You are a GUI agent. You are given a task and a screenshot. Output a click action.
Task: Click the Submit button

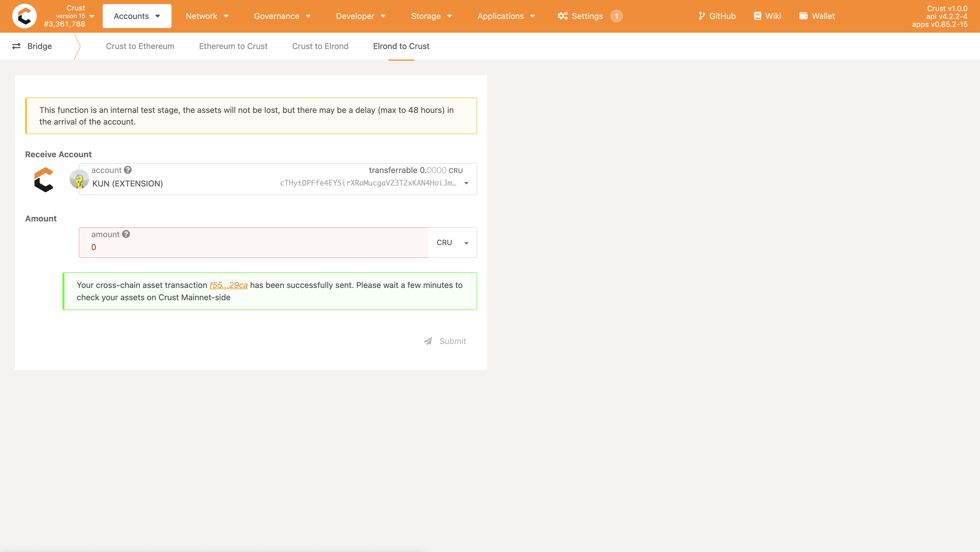pyautogui.click(x=445, y=341)
